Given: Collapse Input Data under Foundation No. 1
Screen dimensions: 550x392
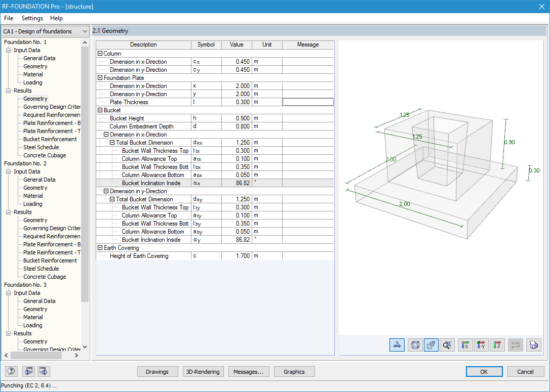Looking at the screenshot, I should [x=9, y=50].
